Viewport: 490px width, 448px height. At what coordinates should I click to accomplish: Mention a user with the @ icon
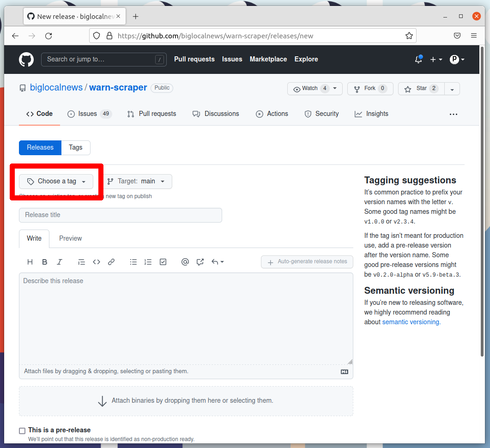pyautogui.click(x=185, y=262)
